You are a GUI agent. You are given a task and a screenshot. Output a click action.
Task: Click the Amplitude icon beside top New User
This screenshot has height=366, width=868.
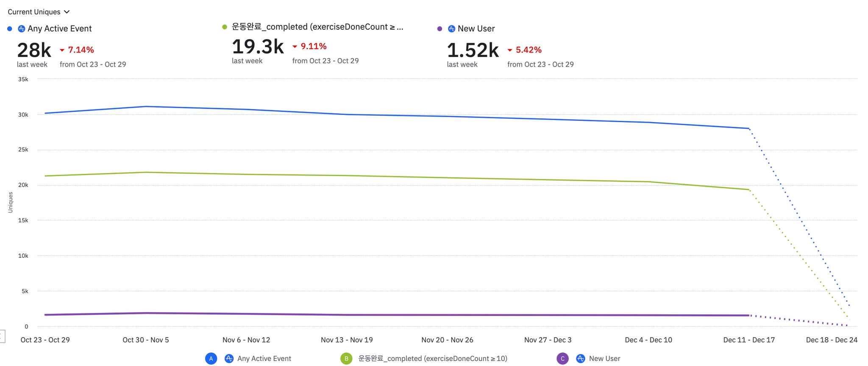pyautogui.click(x=451, y=29)
